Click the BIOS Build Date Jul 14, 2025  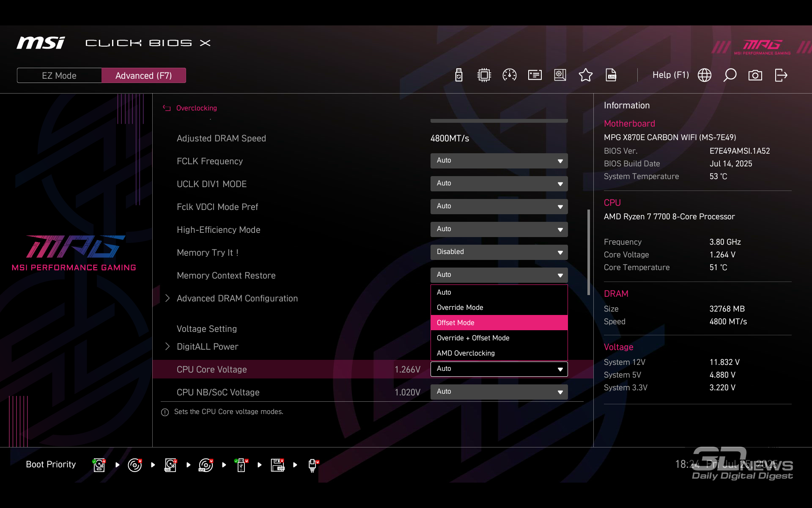(x=731, y=164)
